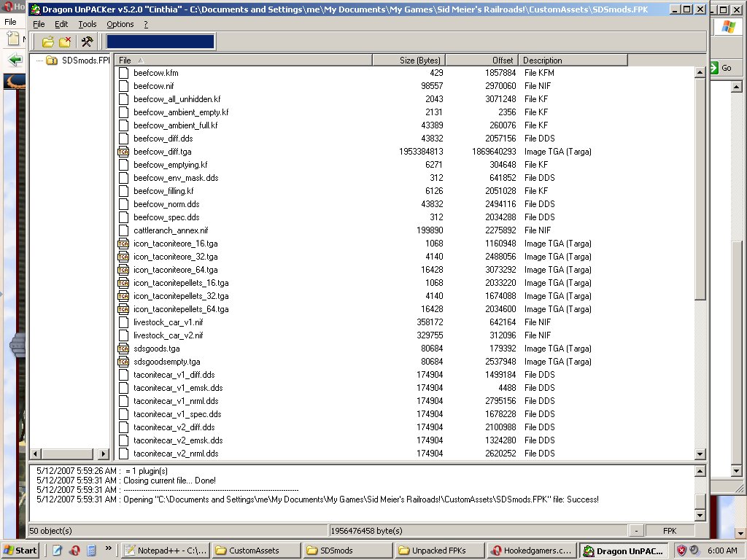Open the Options tools toolbar icon

click(87, 42)
